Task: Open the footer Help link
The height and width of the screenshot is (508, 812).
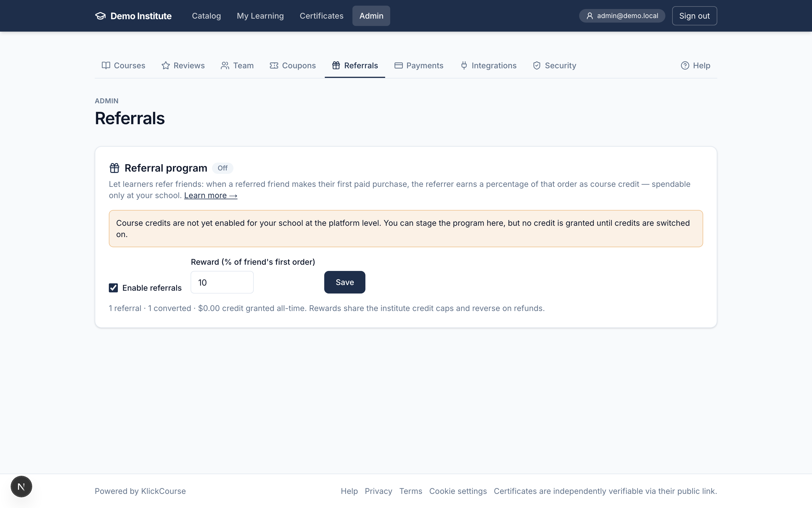Action: click(x=349, y=491)
